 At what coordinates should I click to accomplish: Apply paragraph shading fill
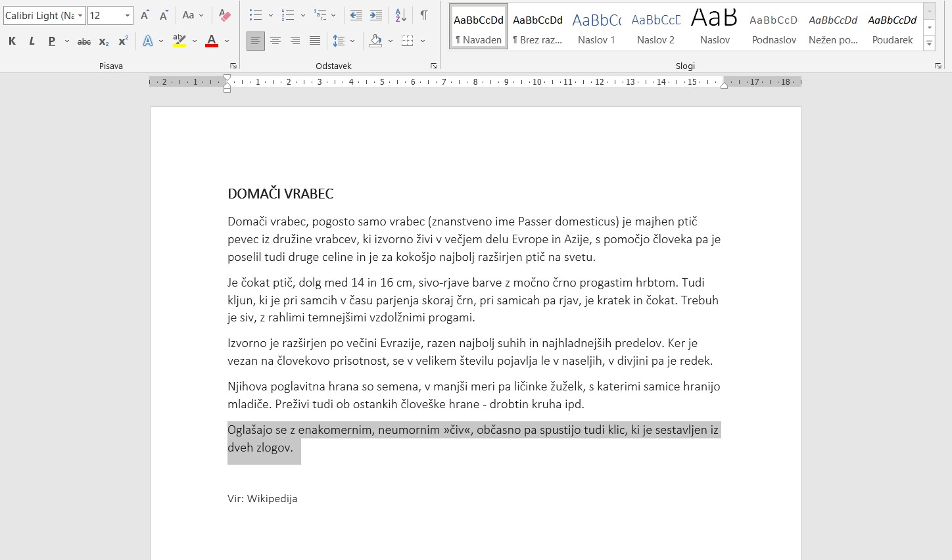click(375, 41)
